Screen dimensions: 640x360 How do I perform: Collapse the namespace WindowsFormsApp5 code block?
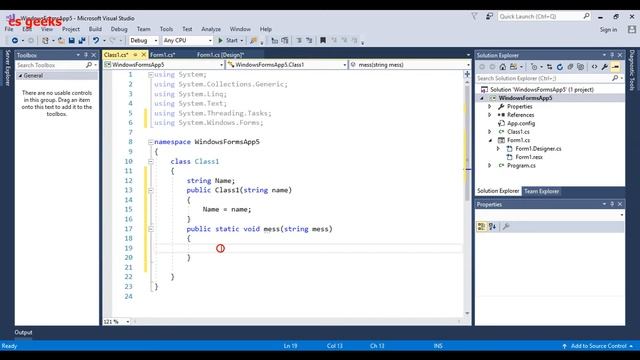pyautogui.click(x=151, y=142)
